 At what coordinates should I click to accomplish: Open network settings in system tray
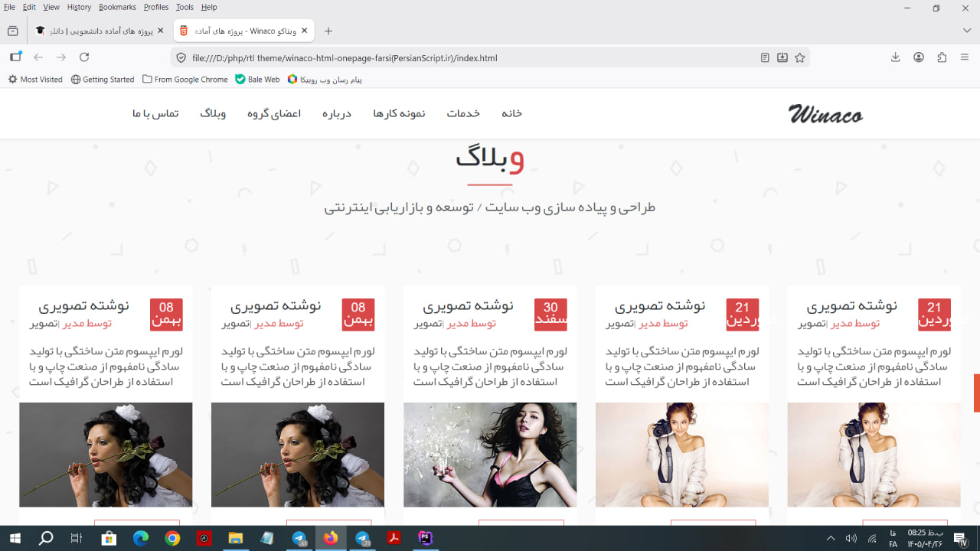point(871,539)
